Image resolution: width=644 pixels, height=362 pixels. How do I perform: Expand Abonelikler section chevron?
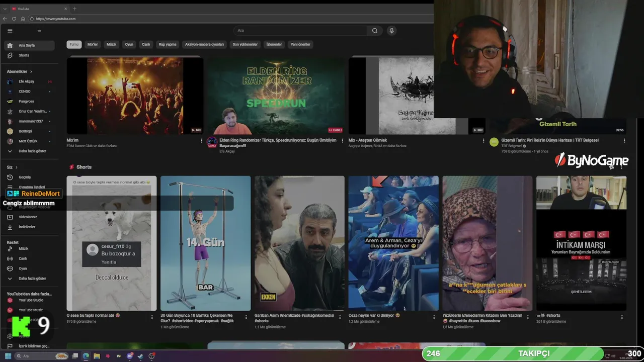point(31,72)
